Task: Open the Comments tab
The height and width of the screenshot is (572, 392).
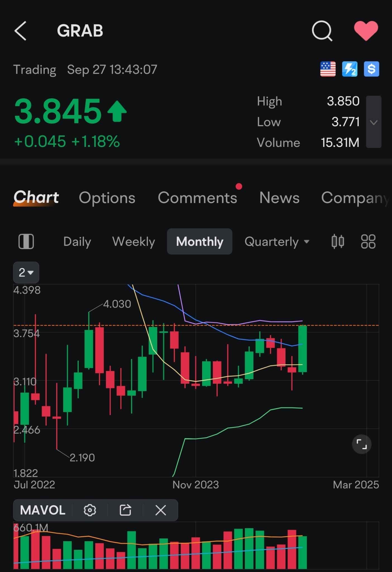Action: 198,198
